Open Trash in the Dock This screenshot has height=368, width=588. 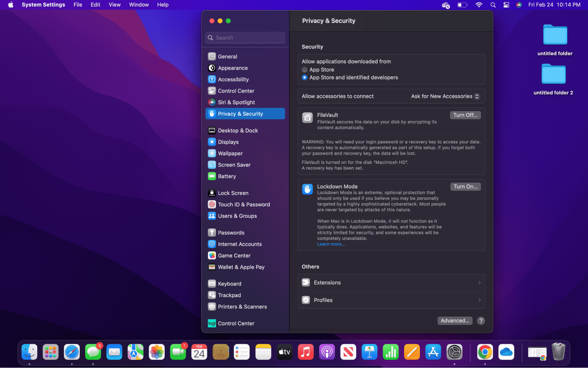tap(558, 352)
